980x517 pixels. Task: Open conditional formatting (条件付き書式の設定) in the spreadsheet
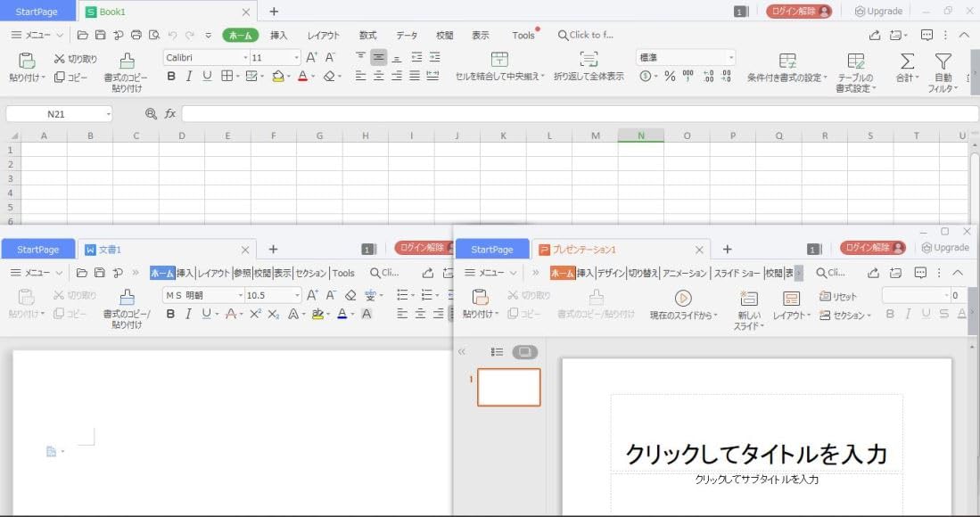pyautogui.click(x=786, y=62)
